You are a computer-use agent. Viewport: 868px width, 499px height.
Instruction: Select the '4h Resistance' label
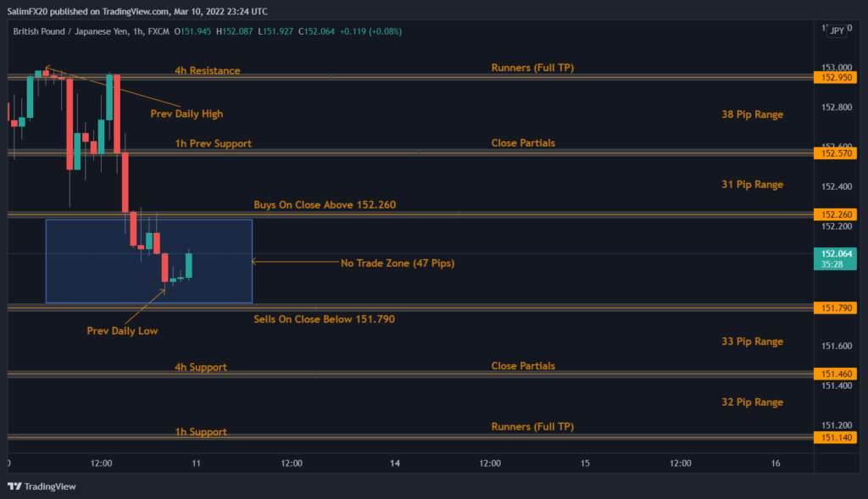[x=207, y=71]
